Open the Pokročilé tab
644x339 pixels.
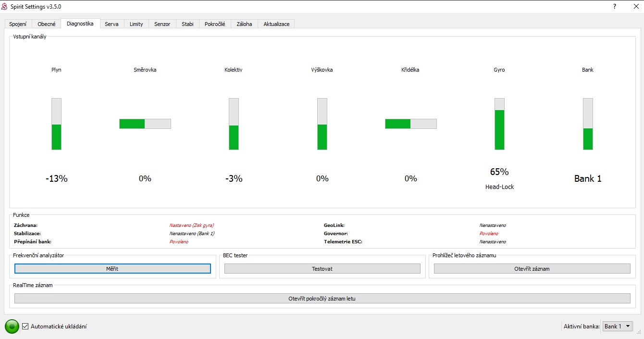tap(215, 24)
